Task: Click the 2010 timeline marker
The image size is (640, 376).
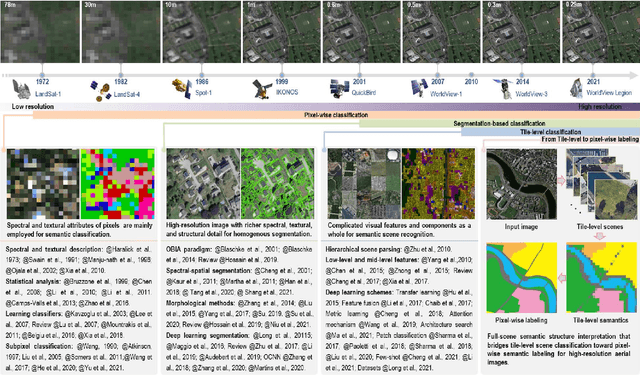Action: 471,76
